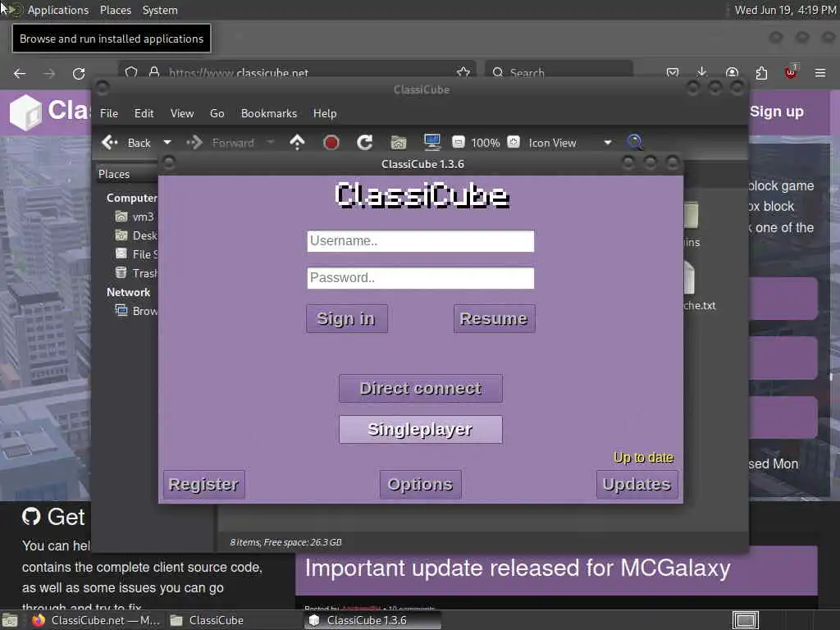840x630 pixels.
Task: Open Home folder icon in toolbar
Action: 399,143
